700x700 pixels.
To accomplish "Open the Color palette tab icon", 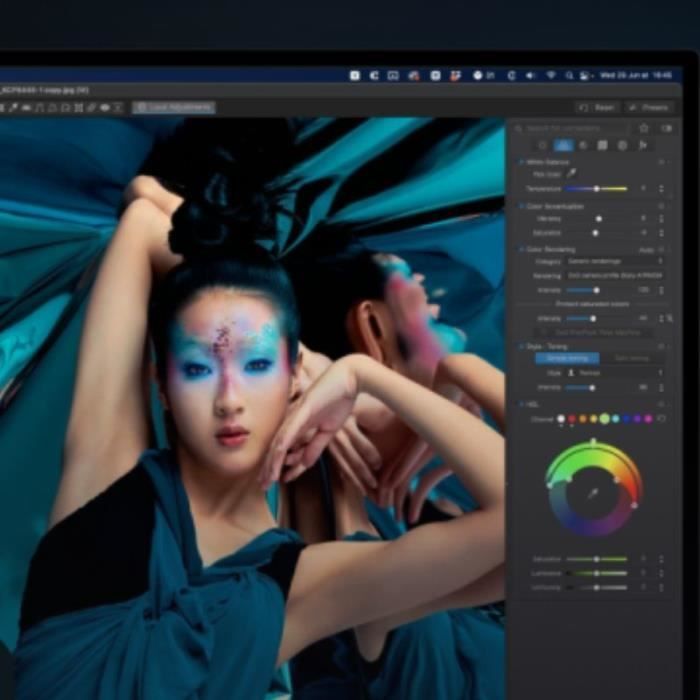I will 563,146.
